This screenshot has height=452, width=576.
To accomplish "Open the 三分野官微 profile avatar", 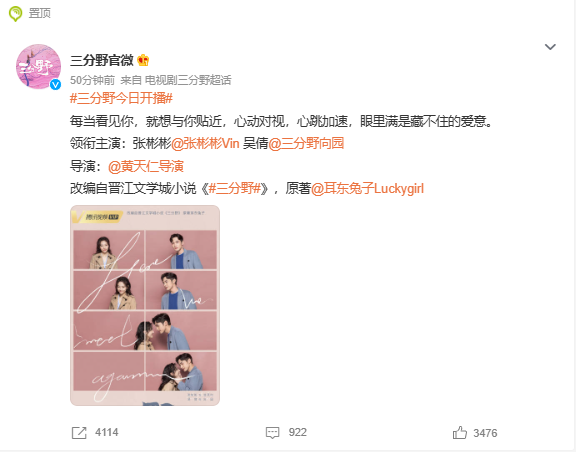I will tap(38, 67).
